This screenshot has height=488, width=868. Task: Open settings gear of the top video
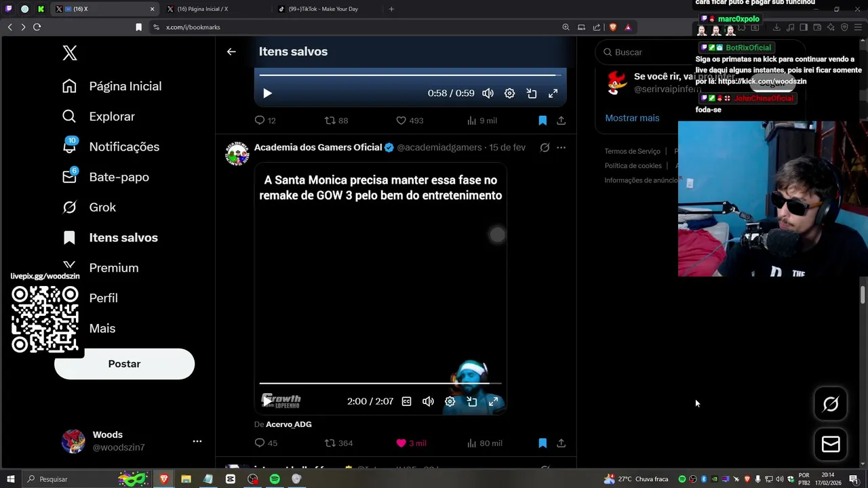pos(509,94)
